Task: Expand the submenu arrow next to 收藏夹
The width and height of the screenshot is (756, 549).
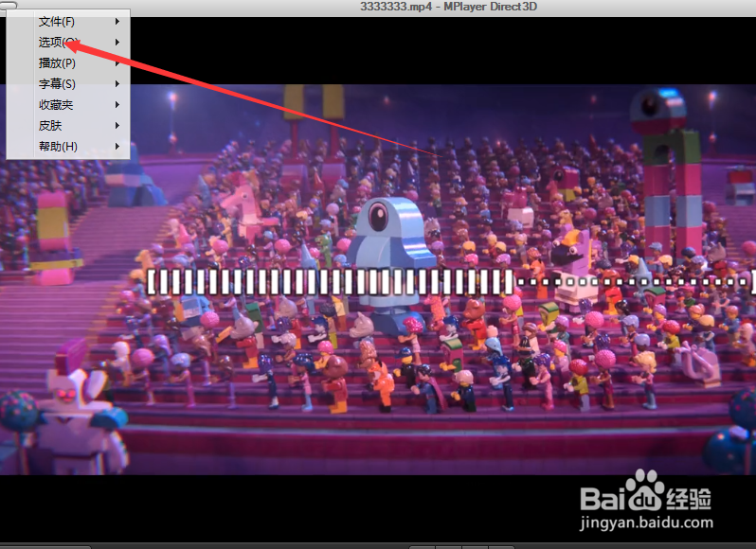Action: point(117,104)
